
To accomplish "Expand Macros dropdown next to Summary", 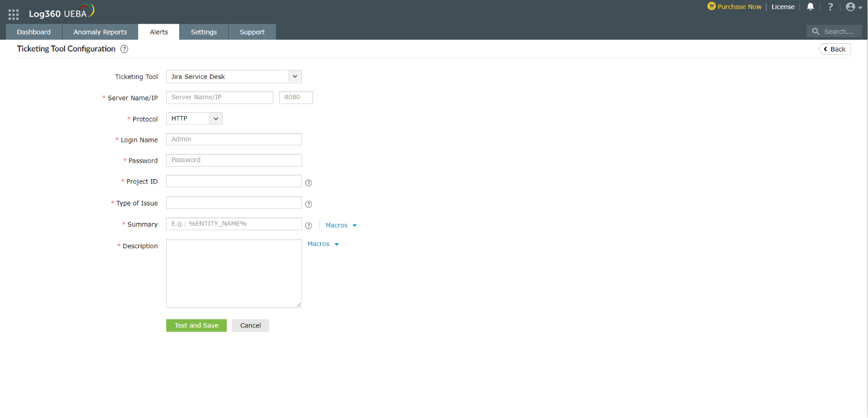I will pos(341,225).
